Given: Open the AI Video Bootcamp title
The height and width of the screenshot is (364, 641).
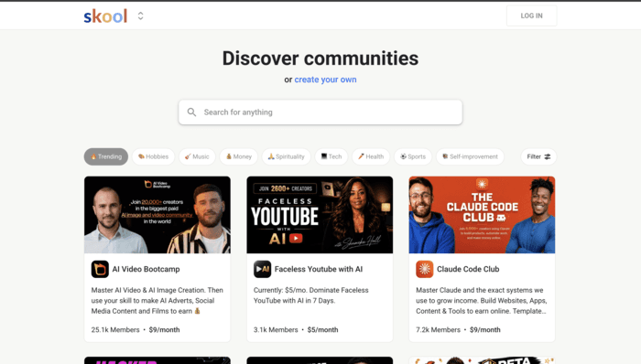Looking at the screenshot, I should [x=146, y=269].
